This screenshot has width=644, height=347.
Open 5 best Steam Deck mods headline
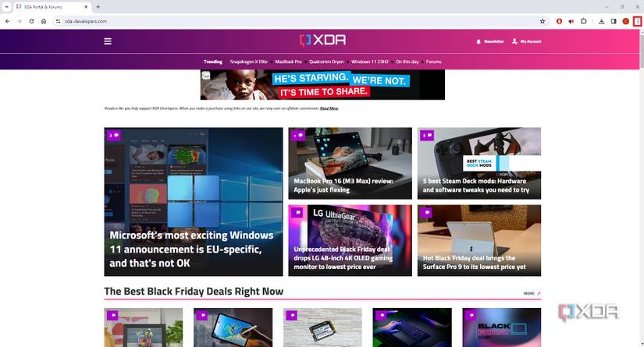(x=476, y=186)
